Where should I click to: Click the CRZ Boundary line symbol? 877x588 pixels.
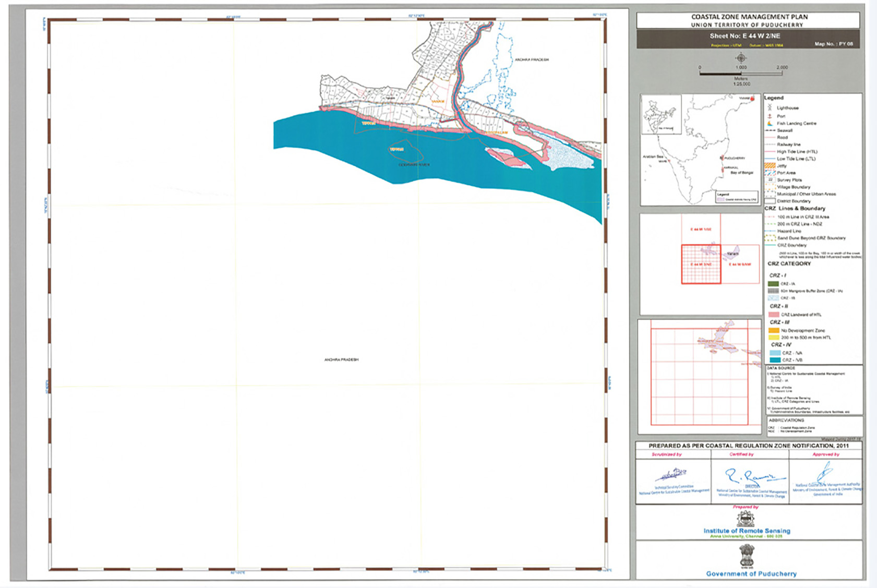pos(770,245)
